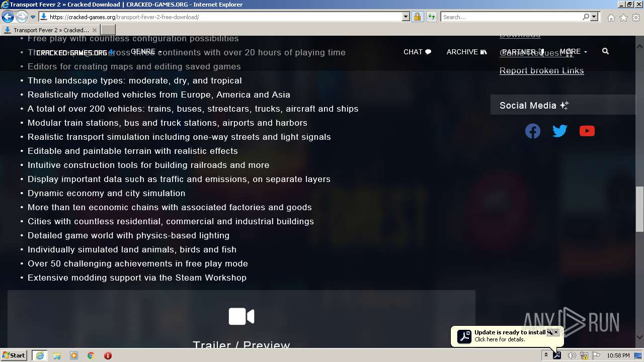Show hidden tray icons arrow
644x362 pixels.
tap(546, 355)
